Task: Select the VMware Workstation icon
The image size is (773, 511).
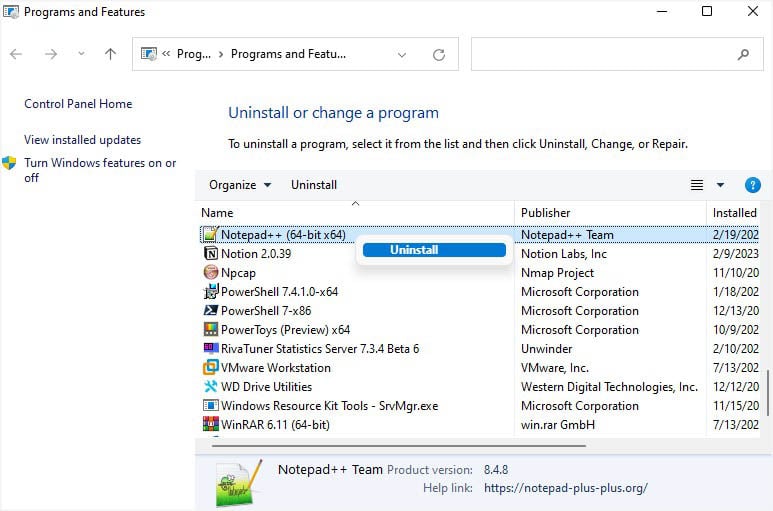Action: click(x=211, y=367)
